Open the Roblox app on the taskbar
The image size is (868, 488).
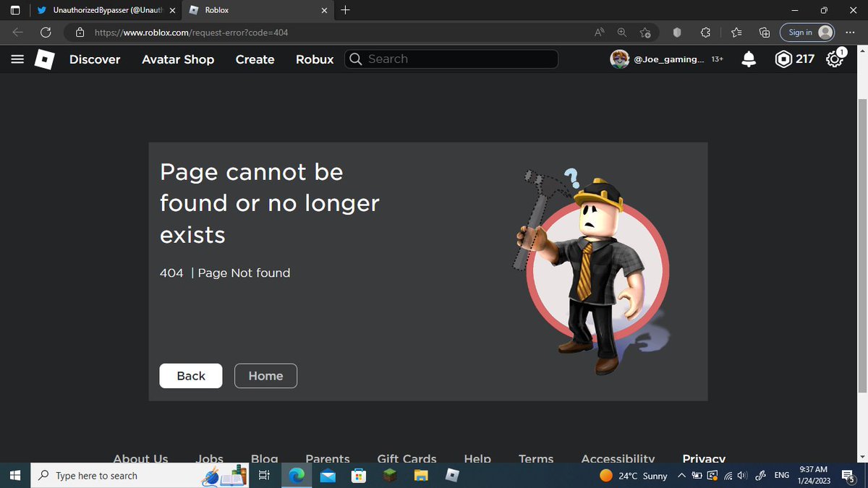[x=453, y=476]
